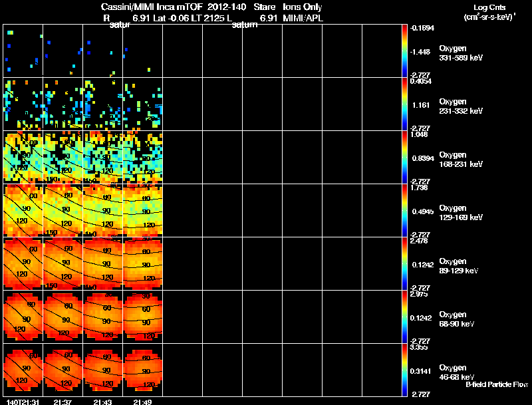
Task: Click the 21:49 panel in 168-231 keV row
Action: click(143, 157)
